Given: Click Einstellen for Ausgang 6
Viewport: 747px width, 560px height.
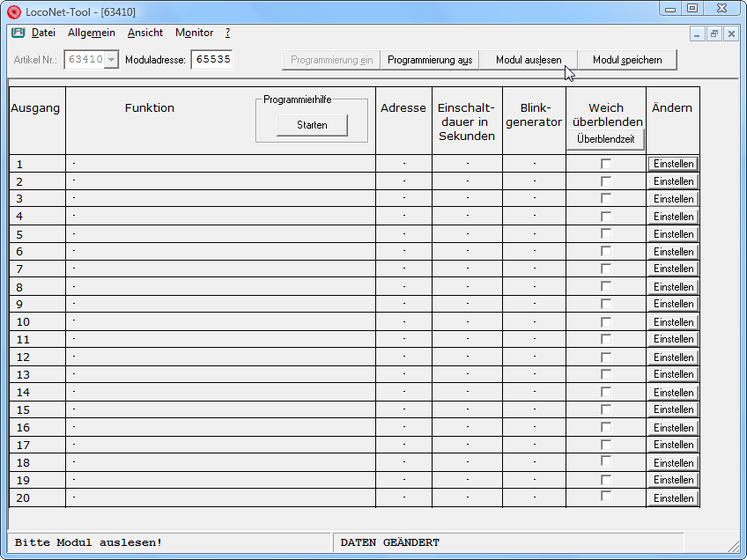Looking at the screenshot, I should click(x=673, y=252).
